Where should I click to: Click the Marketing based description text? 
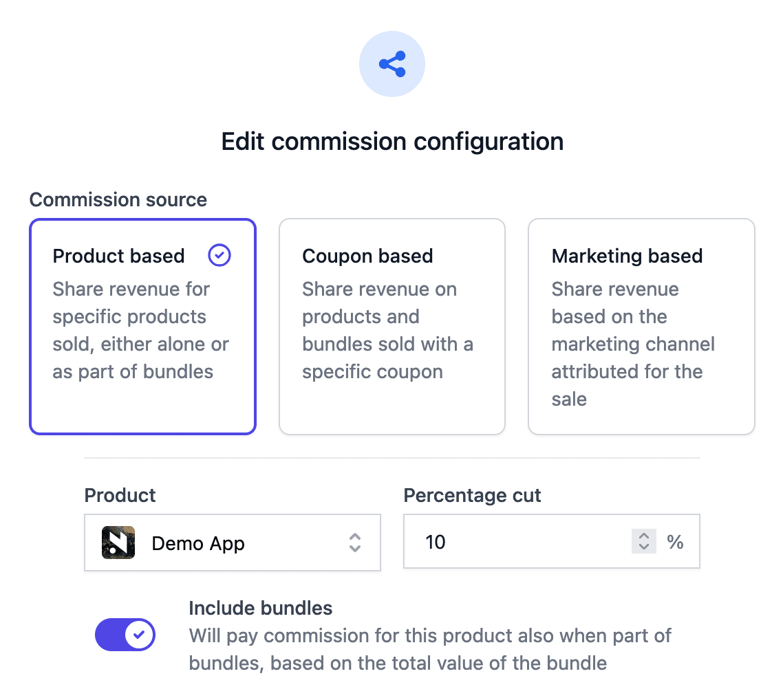point(633,344)
